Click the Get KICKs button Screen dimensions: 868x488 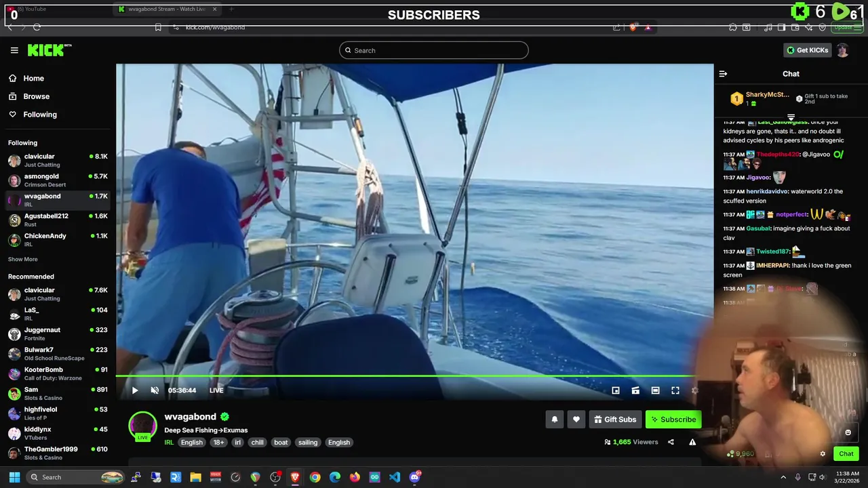coord(807,50)
